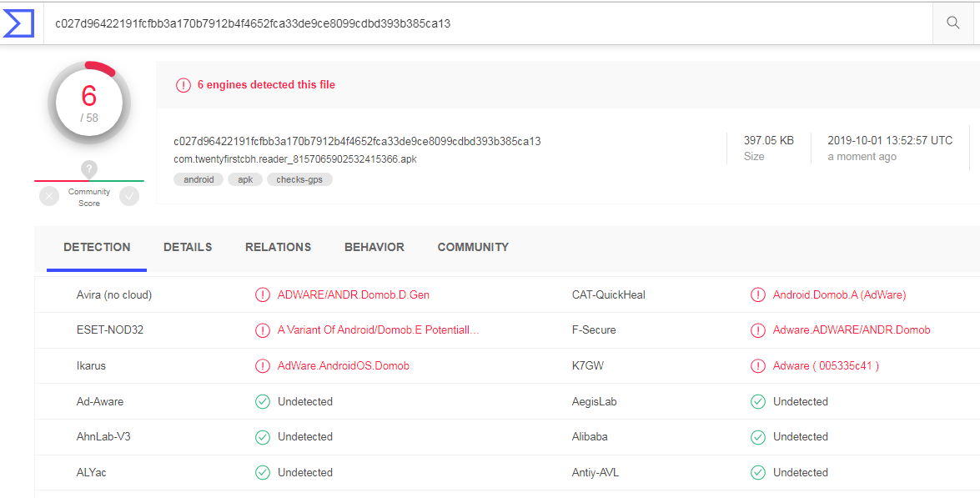Vote file malicious with X icon

(49, 196)
